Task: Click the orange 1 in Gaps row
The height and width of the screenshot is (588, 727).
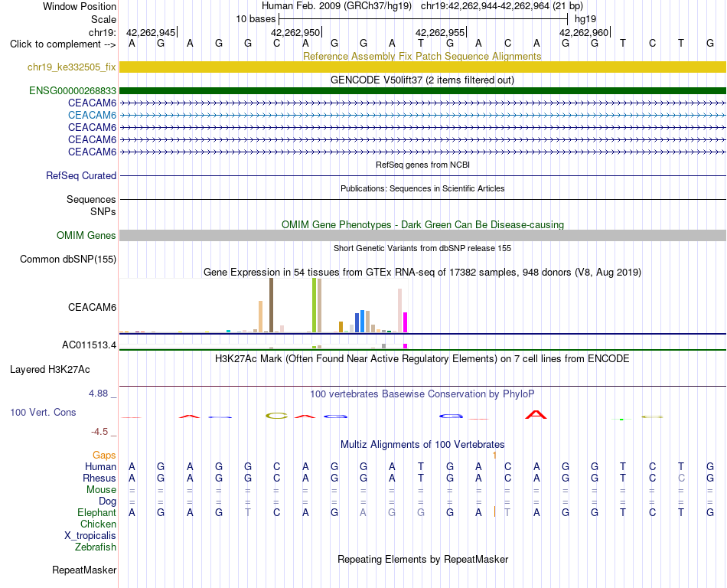Action: click(494, 456)
